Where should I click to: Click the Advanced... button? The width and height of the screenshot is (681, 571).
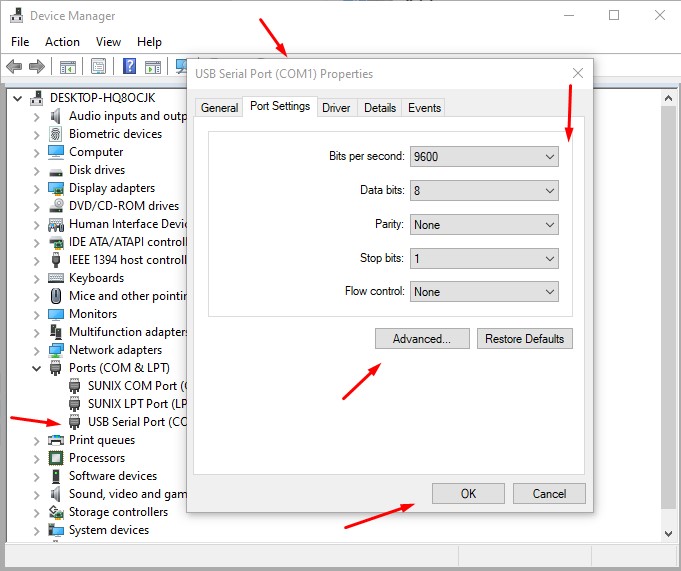click(422, 339)
